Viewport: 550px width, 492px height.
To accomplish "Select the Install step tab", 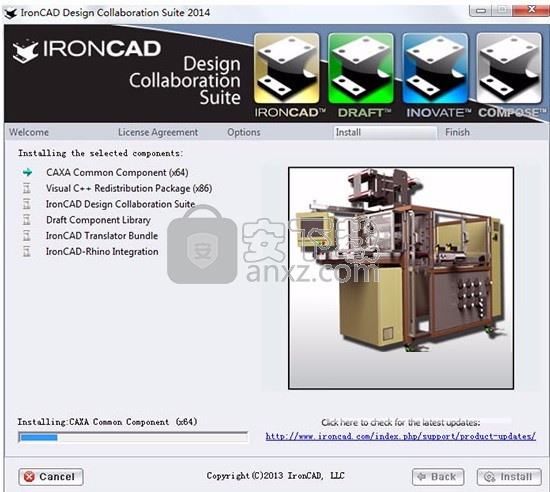I will tap(385, 133).
